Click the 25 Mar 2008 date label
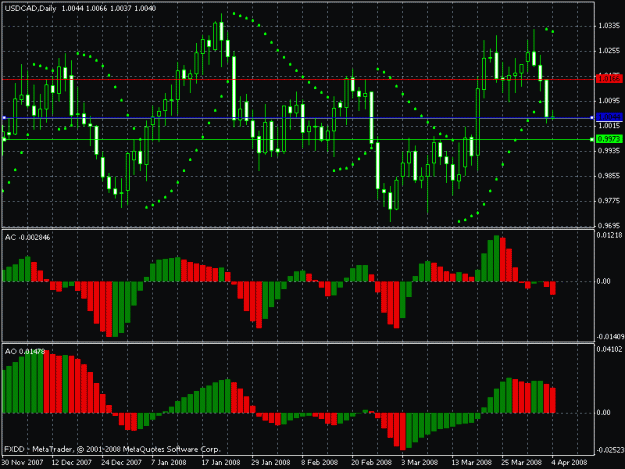This screenshot has width=625, height=469. tap(521, 463)
